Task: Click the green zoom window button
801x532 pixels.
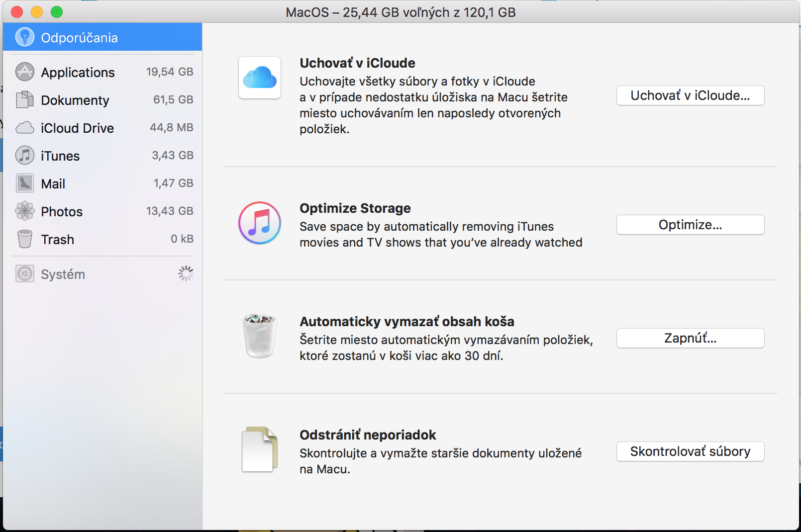Action: tap(57, 12)
